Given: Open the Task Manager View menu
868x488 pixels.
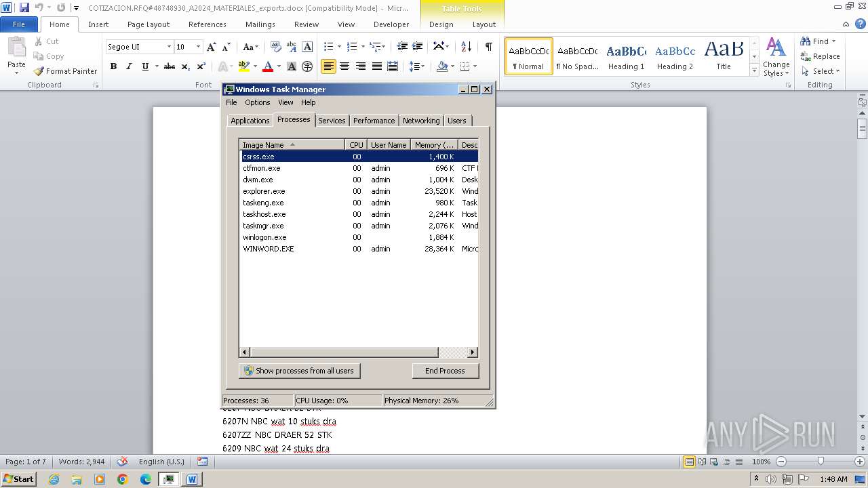Looking at the screenshot, I should tap(285, 102).
